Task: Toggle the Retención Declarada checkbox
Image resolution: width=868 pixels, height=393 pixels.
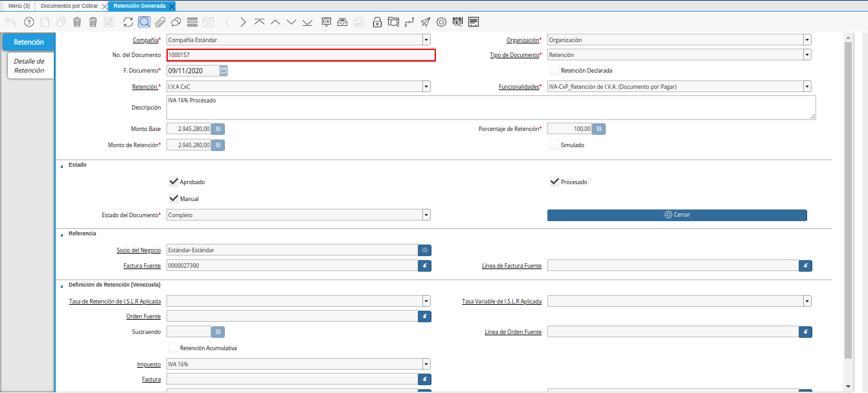Action: 554,70
